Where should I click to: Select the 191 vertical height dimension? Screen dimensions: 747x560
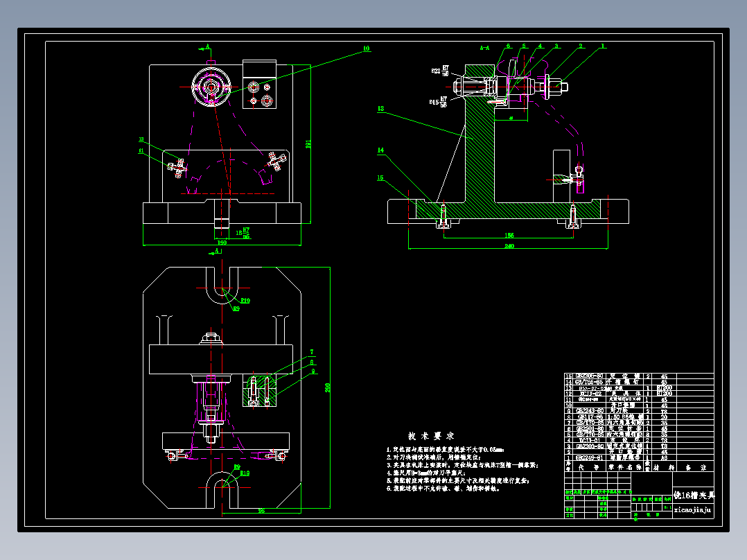[308, 144]
